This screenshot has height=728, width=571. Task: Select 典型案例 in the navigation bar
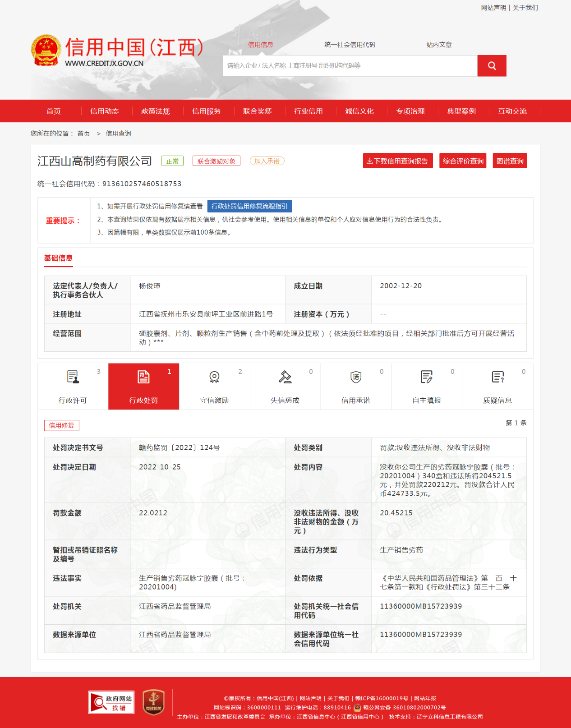point(461,111)
